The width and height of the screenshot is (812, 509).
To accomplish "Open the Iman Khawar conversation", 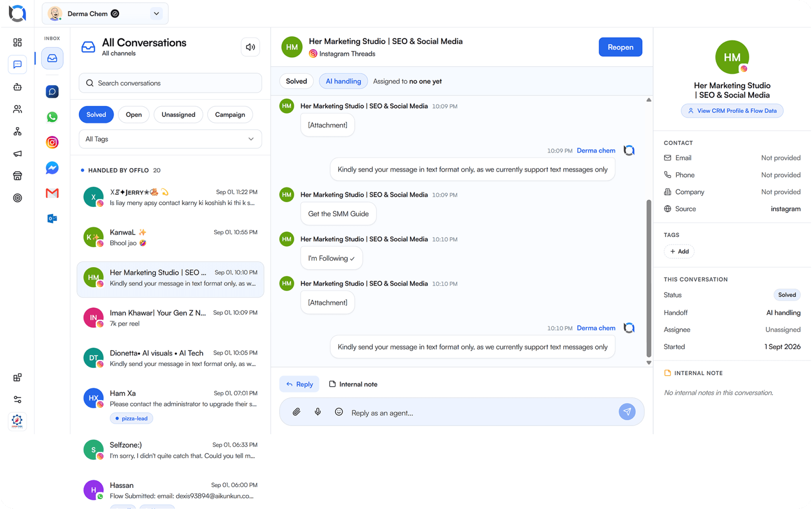I will pos(170,318).
